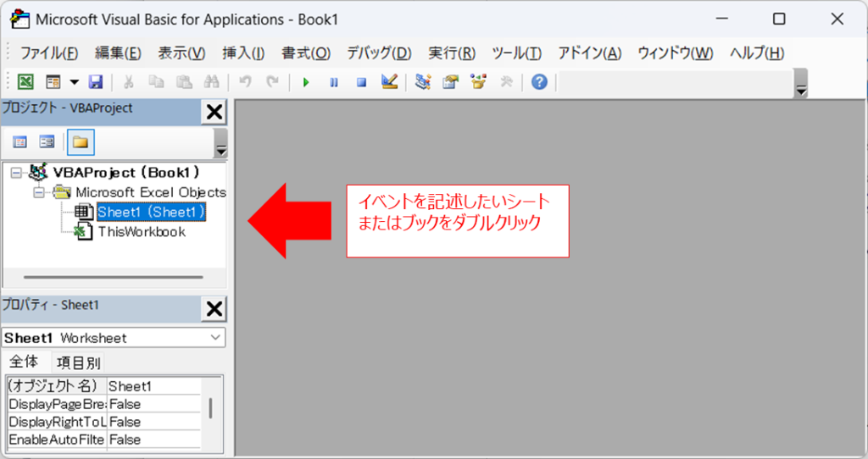Viewport: 868px width, 459px height.
Task: Minimize the VBA editor window
Action: 722,19
